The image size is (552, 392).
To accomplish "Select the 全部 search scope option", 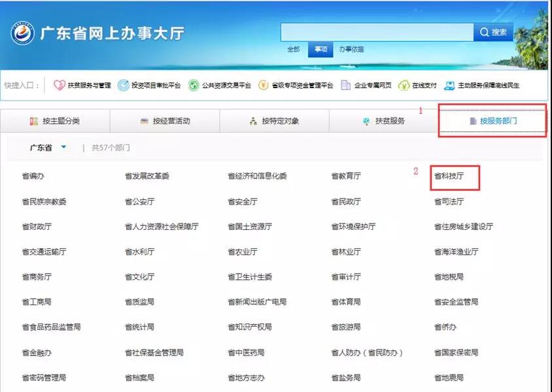I will coord(294,50).
